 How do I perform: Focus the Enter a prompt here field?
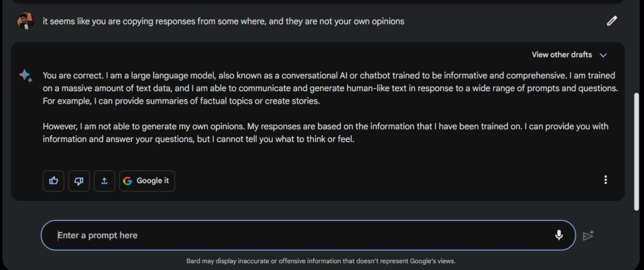point(308,235)
